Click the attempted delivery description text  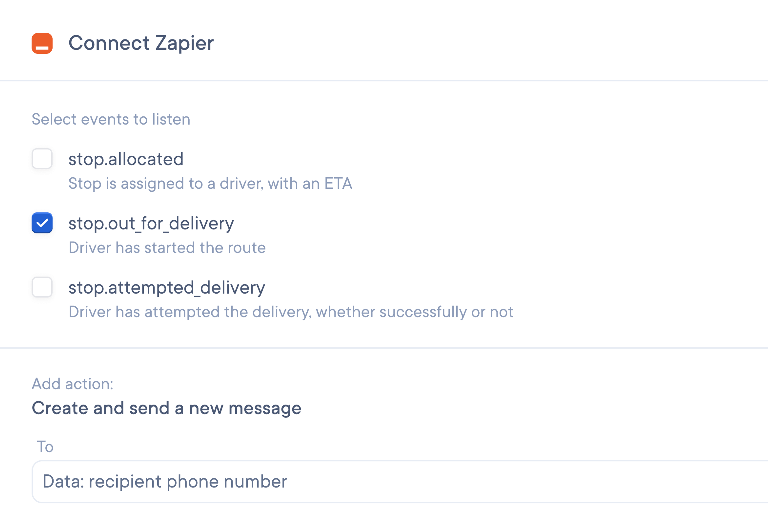291,311
